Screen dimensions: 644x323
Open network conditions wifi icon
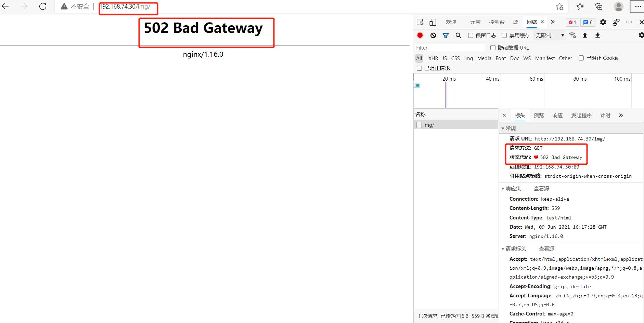coord(572,35)
